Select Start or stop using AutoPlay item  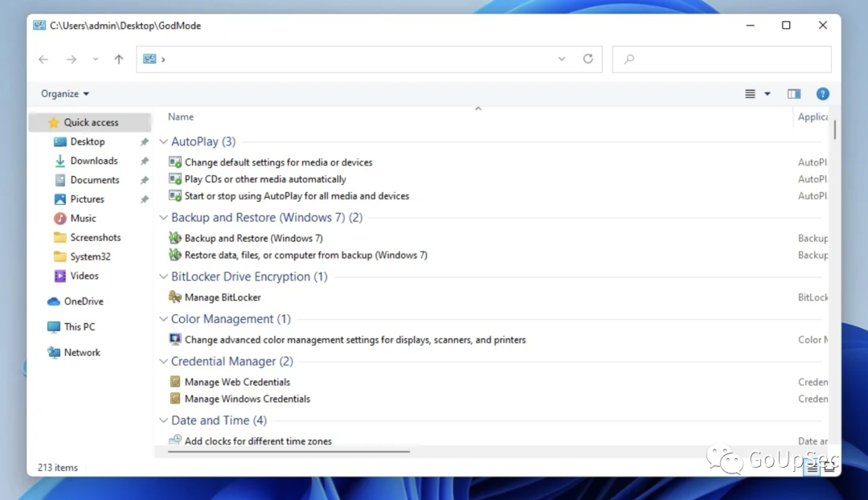tap(297, 196)
